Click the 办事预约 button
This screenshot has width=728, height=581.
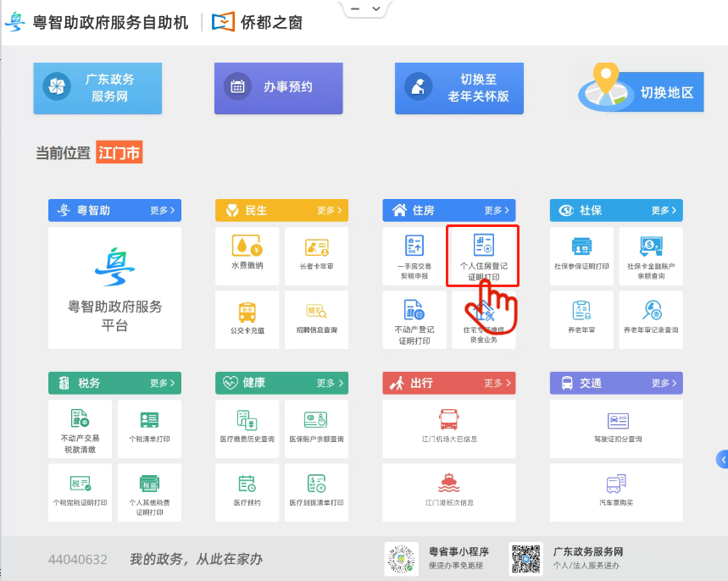(x=278, y=88)
